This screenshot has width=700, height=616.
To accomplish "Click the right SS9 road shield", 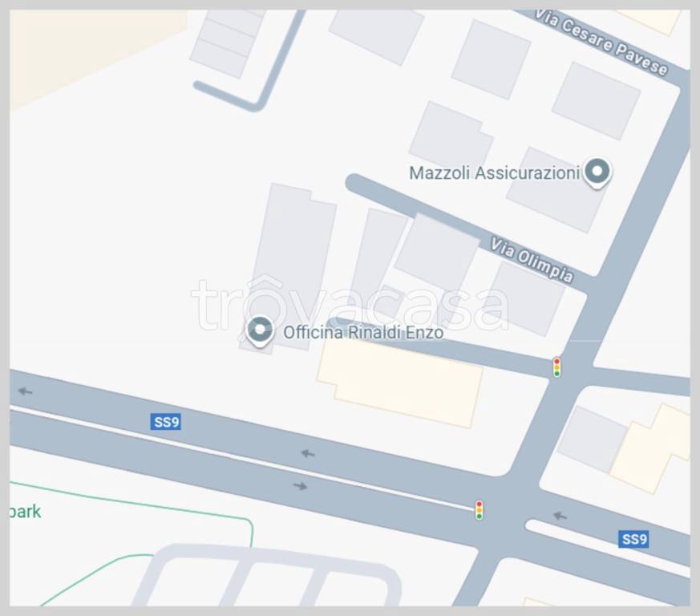I will point(633,539).
